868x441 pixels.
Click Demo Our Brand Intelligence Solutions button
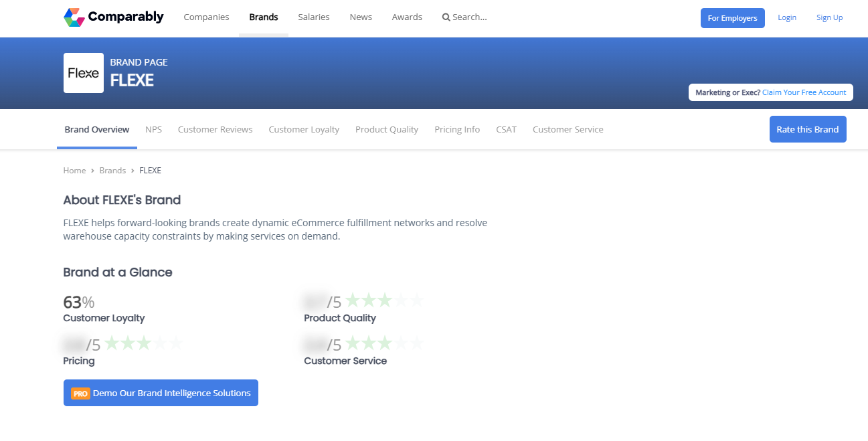click(x=161, y=393)
